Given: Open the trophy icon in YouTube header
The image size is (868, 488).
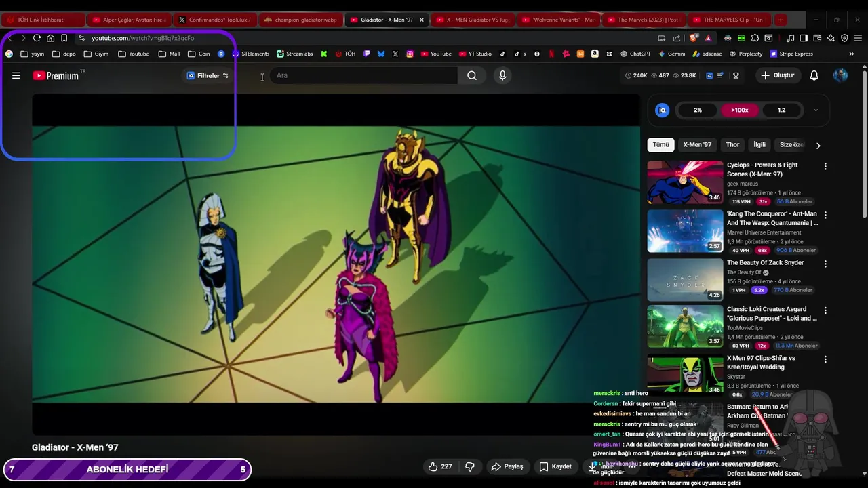Looking at the screenshot, I should [736, 75].
